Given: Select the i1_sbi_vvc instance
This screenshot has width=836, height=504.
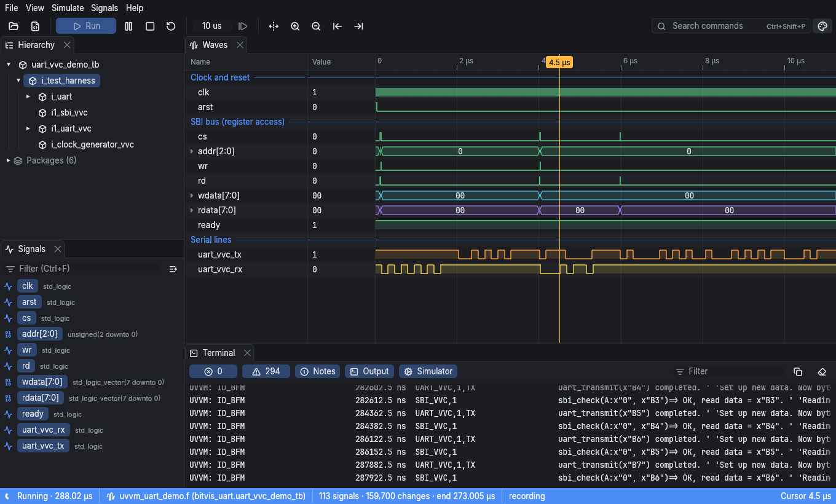Looking at the screenshot, I should point(69,112).
